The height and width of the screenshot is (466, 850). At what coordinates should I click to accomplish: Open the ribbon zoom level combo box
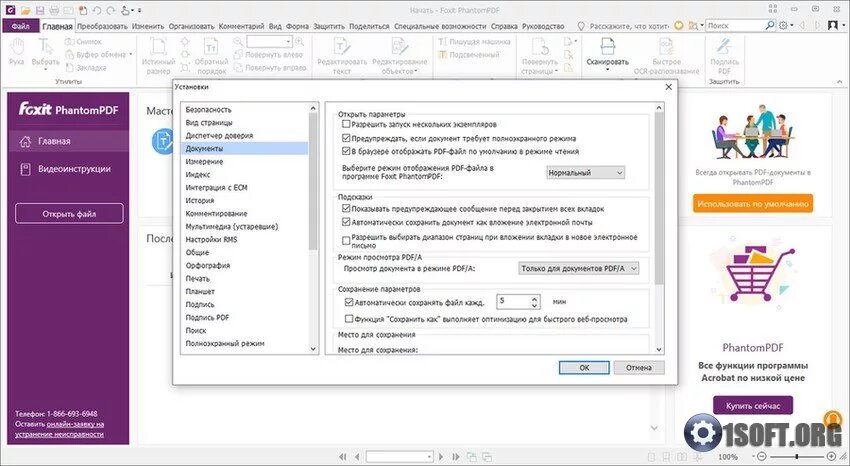[269, 42]
